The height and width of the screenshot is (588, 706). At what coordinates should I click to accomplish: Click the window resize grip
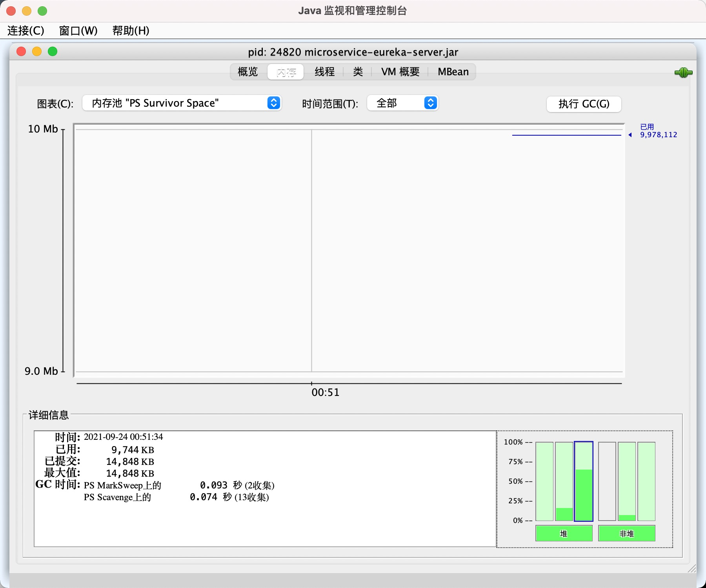[x=692, y=568]
